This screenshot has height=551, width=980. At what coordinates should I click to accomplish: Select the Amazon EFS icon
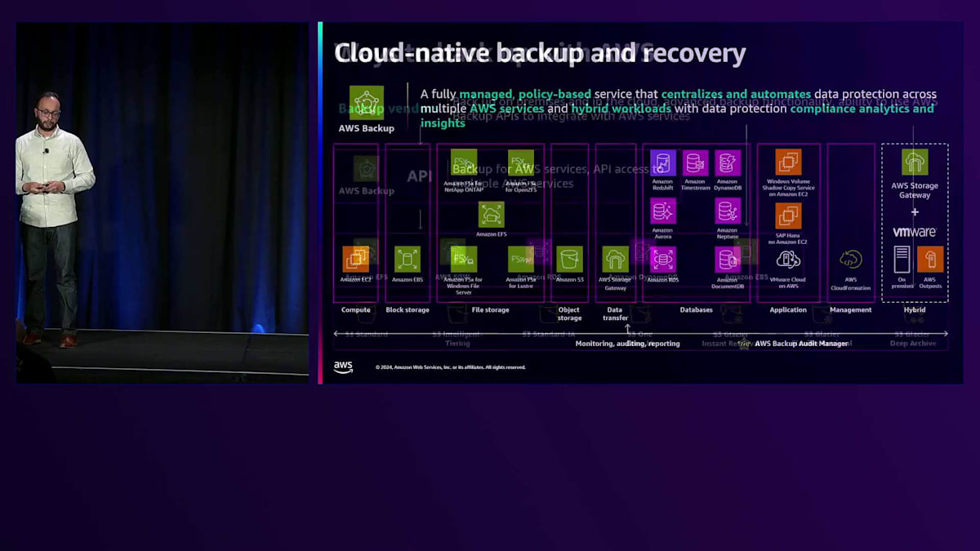click(x=492, y=215)
